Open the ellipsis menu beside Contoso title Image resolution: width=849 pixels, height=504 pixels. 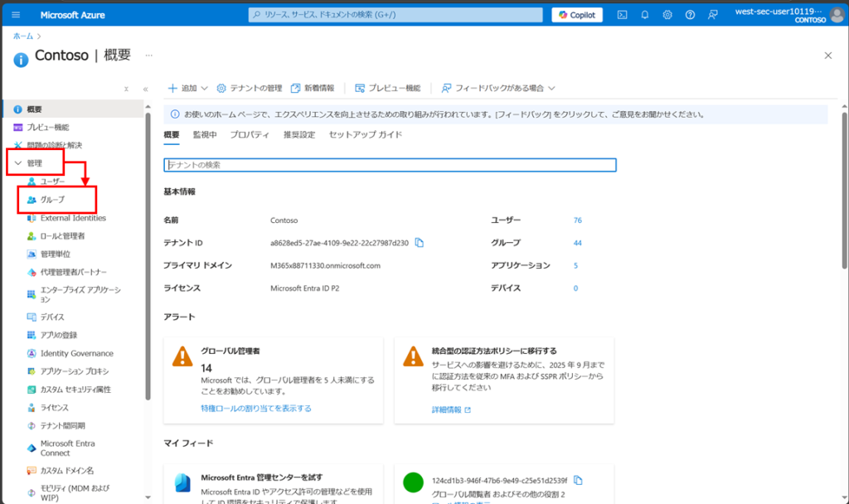149,56
